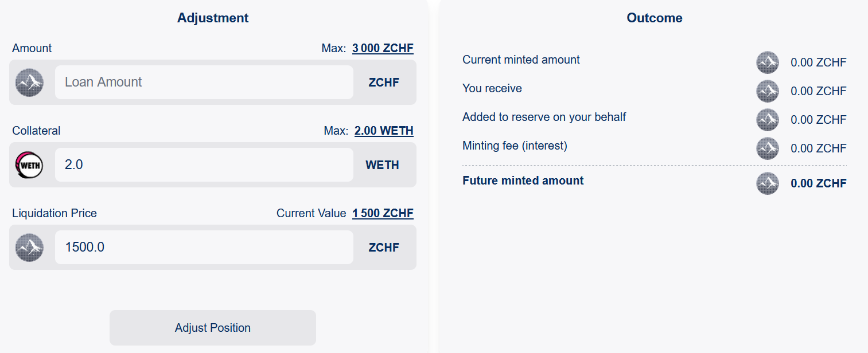The width and height of the screenshot is (868, 353).
Task: Click the ZCHF icon beside Liquidation Price field
Action: pos(29,248)
